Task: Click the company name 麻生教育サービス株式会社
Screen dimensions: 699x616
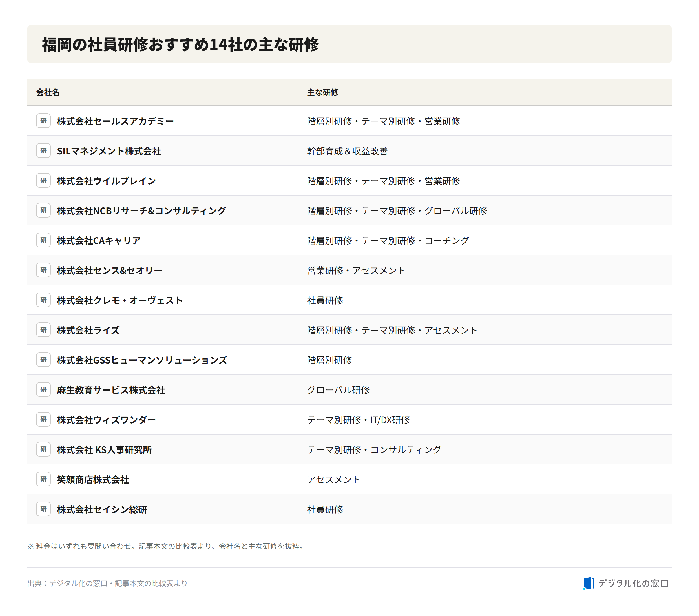Action: point(111,390)
